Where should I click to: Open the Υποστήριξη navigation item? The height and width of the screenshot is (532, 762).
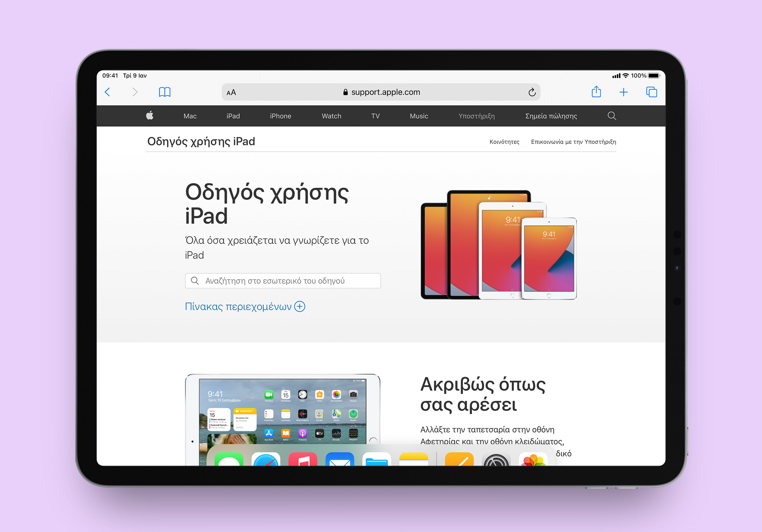point(477,116)
